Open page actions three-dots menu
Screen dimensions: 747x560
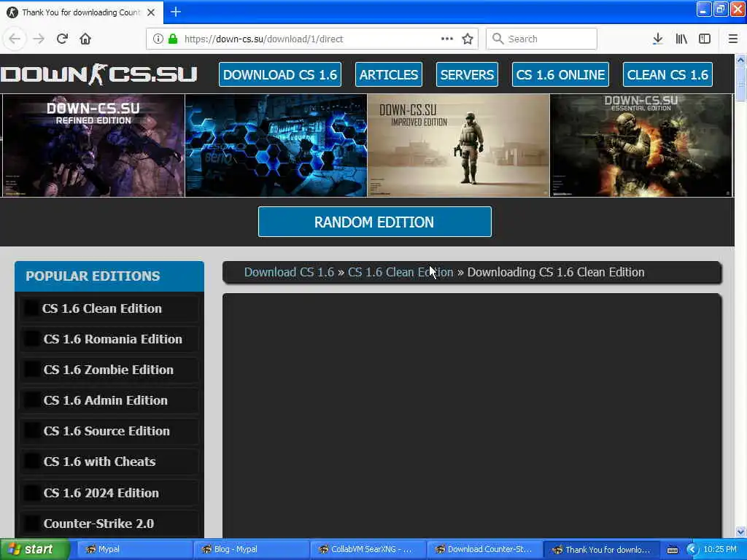(x=447, y=39)
